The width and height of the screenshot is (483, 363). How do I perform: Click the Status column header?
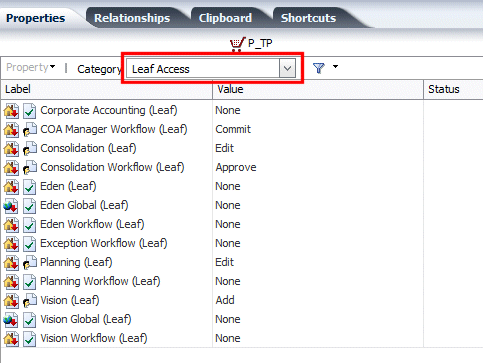(453, 89)
